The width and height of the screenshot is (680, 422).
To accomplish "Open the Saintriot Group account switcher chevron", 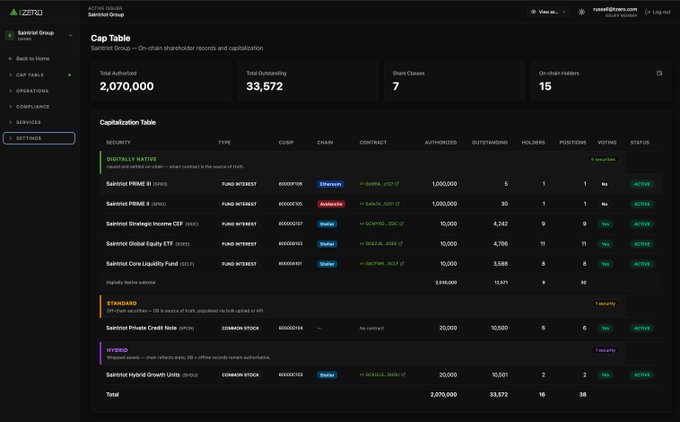I will [x=71, y=35].
